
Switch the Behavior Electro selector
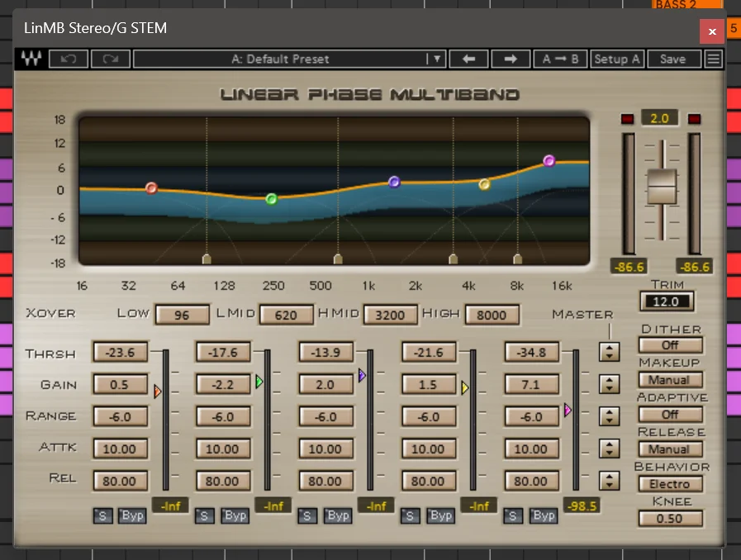pyautogui.click(x=670, y=484)
